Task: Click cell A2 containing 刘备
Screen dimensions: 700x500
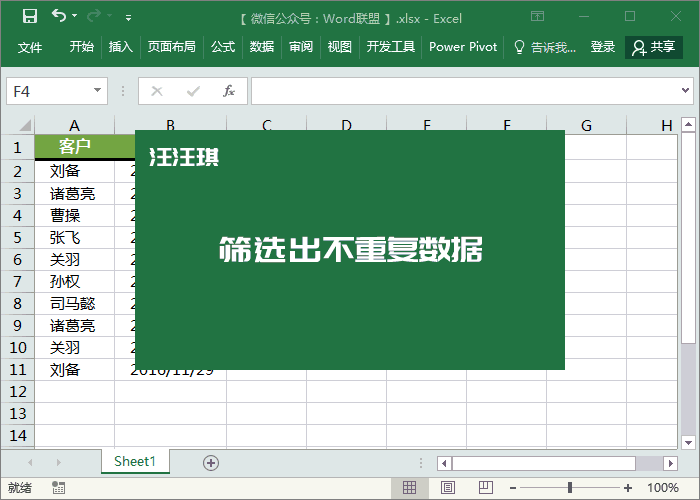Action: [75, 171]
